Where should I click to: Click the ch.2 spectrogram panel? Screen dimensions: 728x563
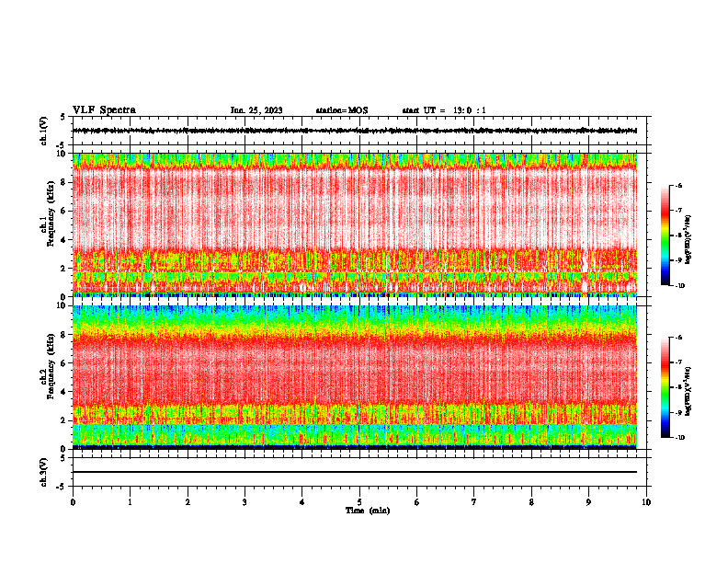(x=355, y=377)
